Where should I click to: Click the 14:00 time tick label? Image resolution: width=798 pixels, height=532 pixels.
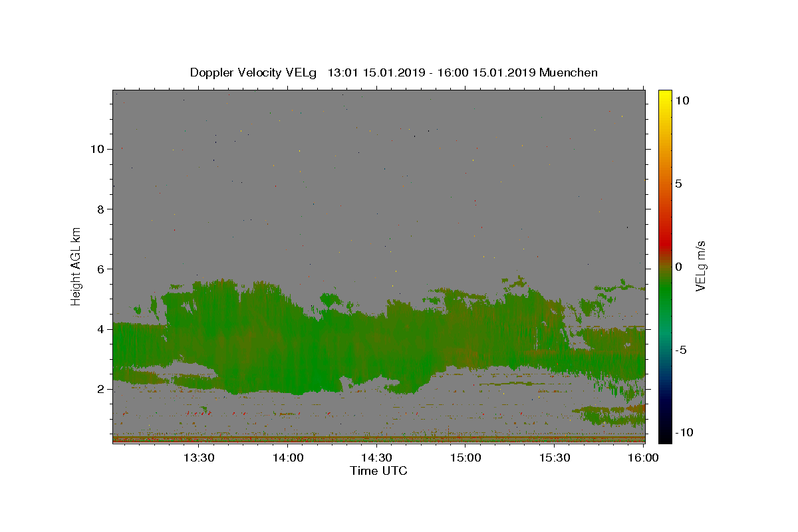(x=289, y=458)
